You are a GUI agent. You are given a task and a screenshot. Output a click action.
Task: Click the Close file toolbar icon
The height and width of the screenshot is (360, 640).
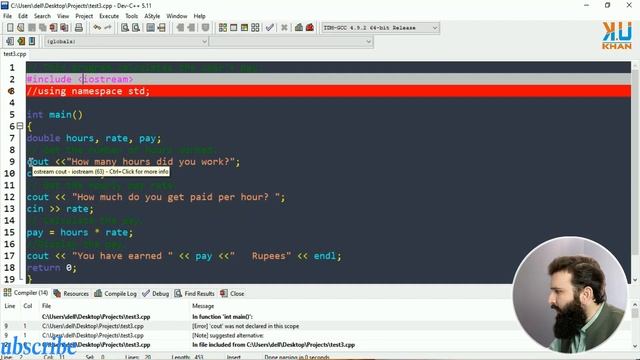pyautogui.click(x=53, y=28)
